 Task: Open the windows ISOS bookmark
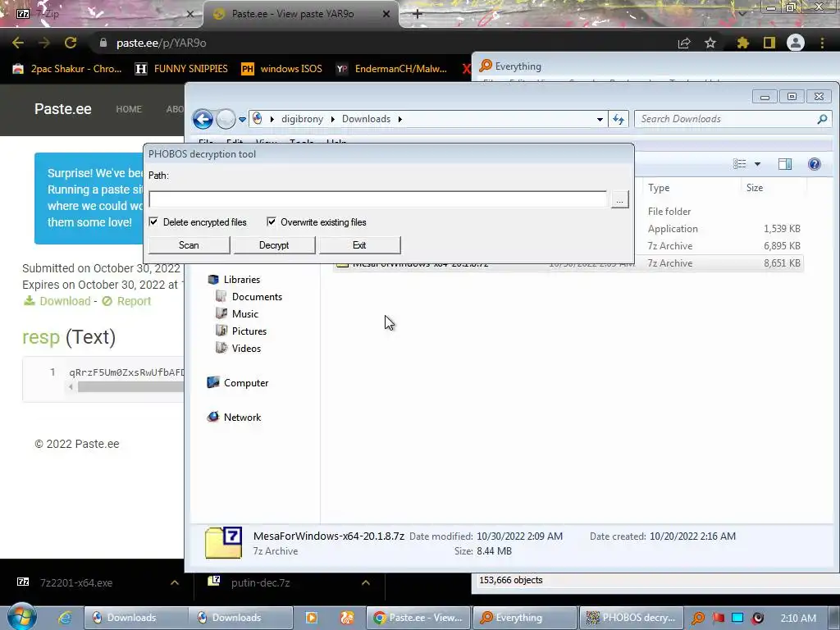coord(282,69)
